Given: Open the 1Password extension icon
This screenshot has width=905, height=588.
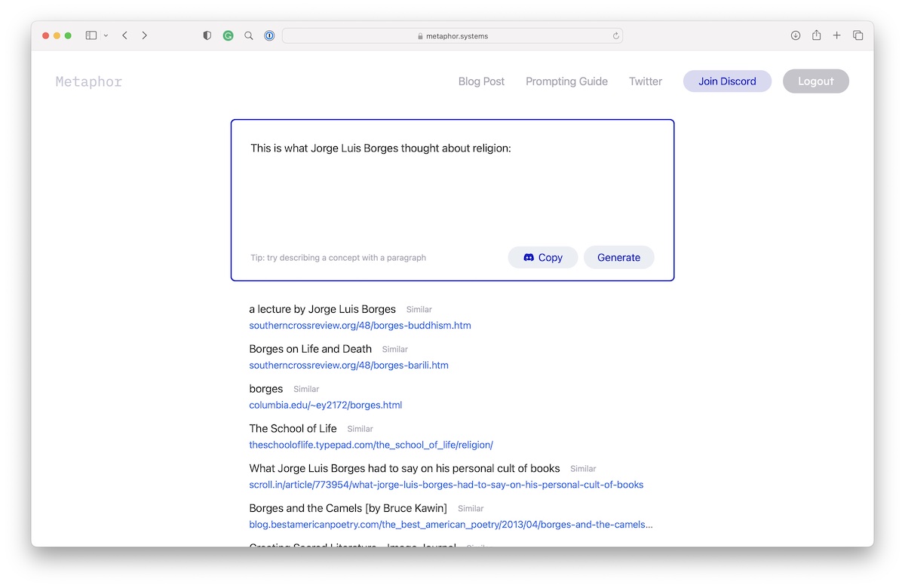Looking at the screenshot, I should pyautogui.click(x=269, y=35).
